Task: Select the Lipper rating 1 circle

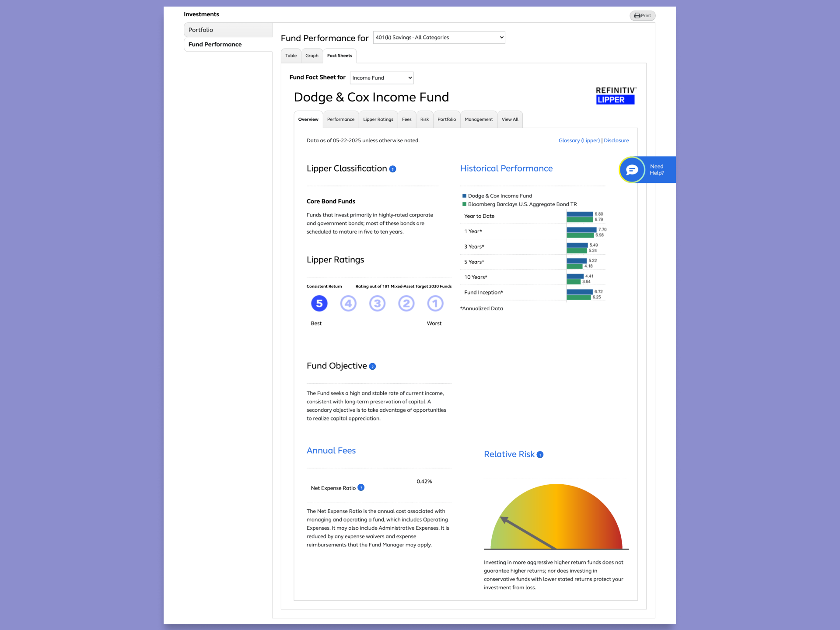Action: pyautogui.click(x=435, y=304)
